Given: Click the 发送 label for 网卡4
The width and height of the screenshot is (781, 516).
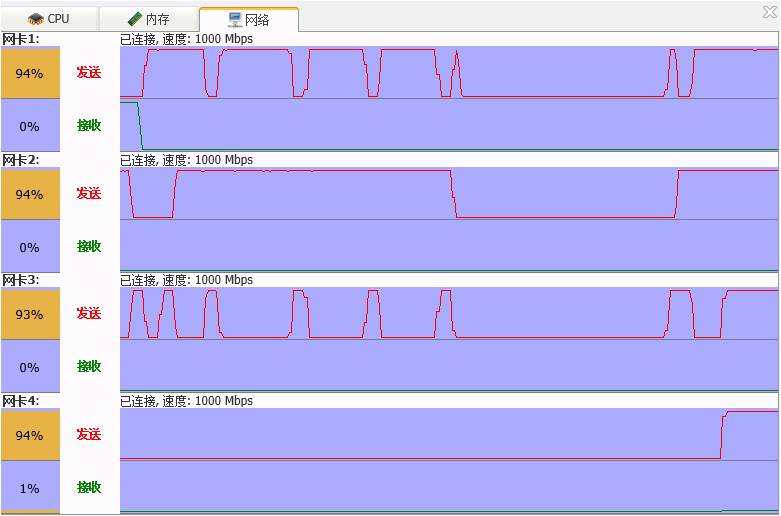Looking at the screenshot, I should click(89, 435).
